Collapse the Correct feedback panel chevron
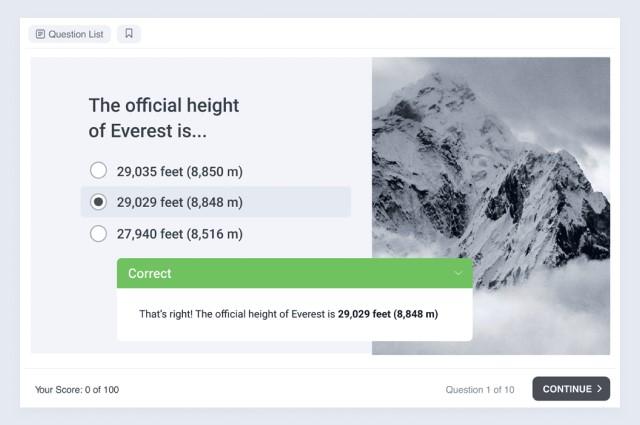640x425 pixels. click(458, 273)
